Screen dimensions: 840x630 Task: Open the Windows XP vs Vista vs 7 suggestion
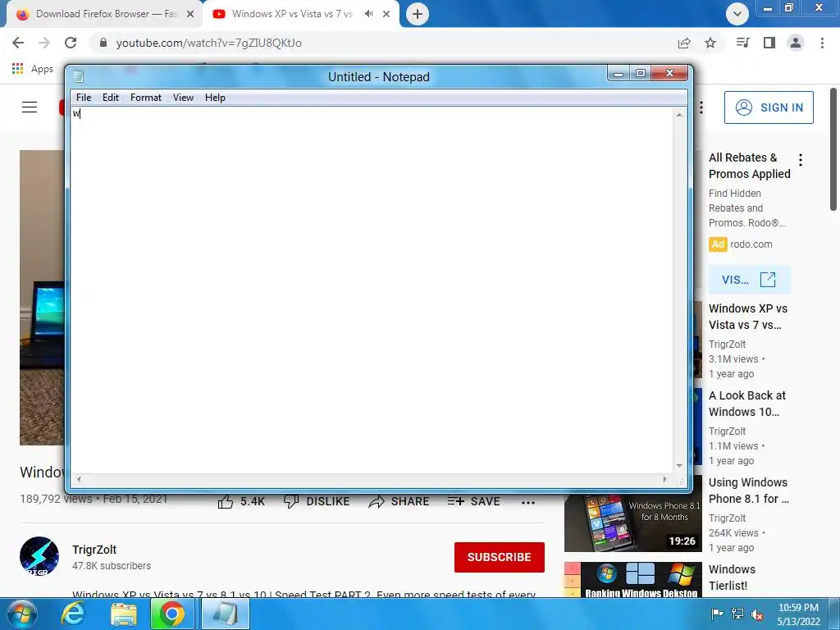click(x=748, y=317)
